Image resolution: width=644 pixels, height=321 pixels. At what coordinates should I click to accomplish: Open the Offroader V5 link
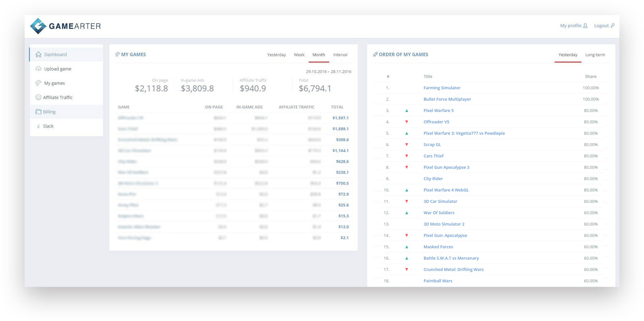pos(436,122)
